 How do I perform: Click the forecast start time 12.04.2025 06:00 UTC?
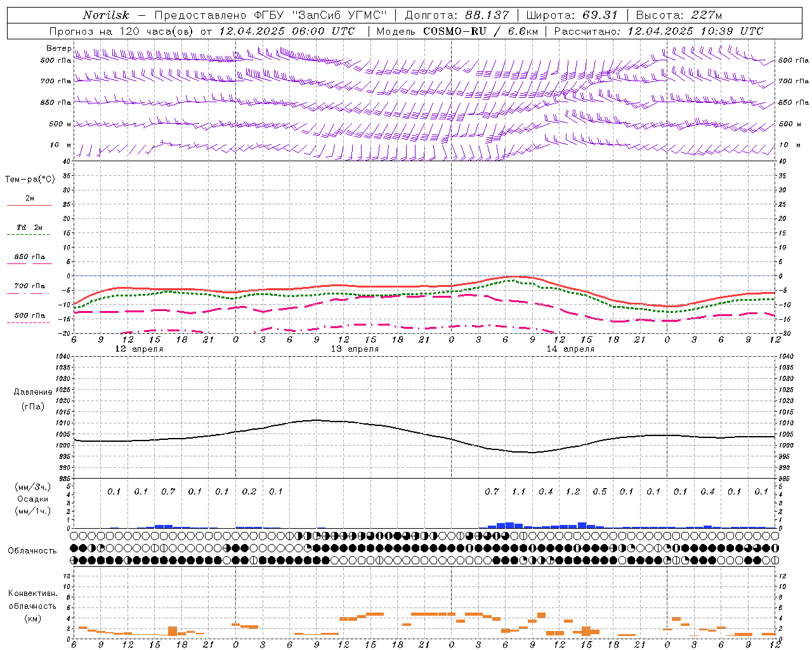click(287, 31)
